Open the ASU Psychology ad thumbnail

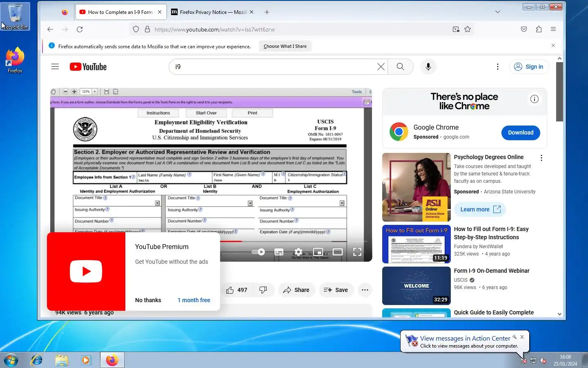pyautogui.click(x=416, y=187)
